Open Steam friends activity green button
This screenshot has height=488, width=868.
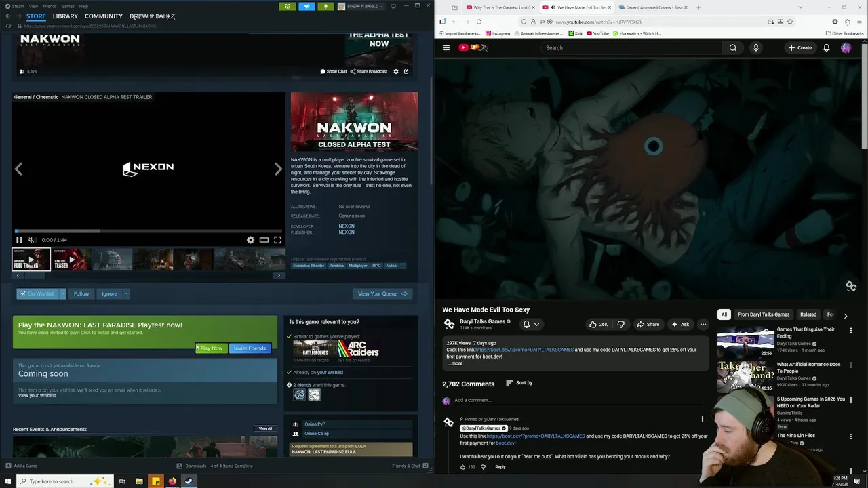click(287, 6)
